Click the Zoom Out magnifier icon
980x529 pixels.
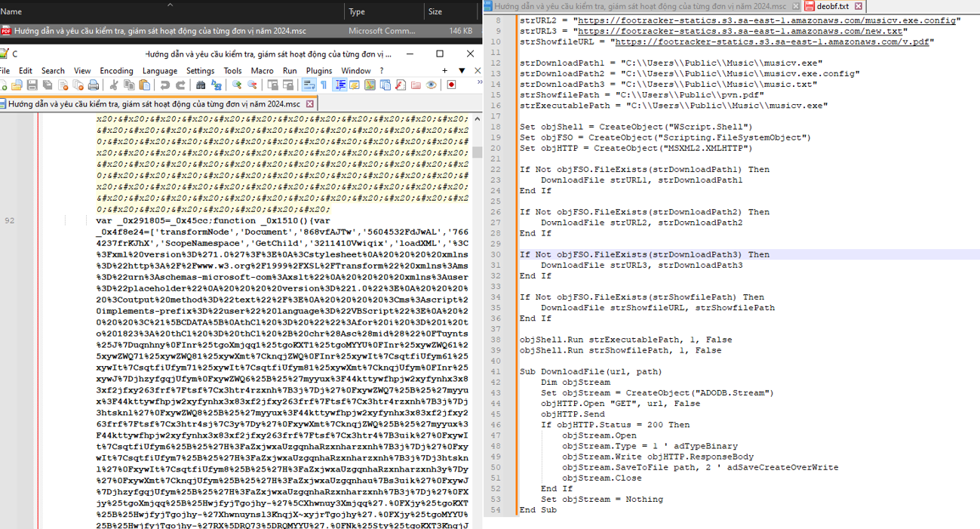tap(252, 85)
